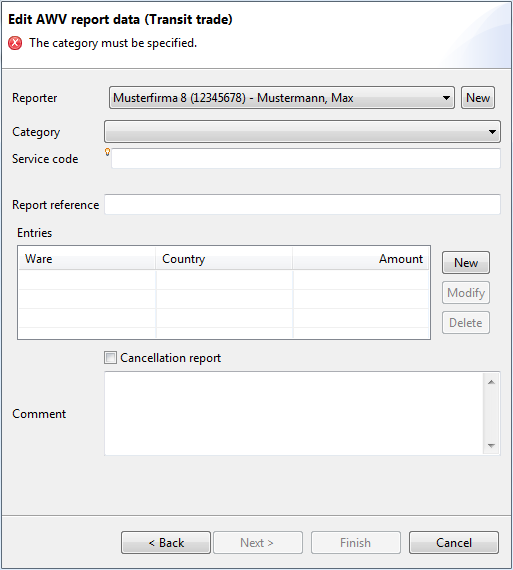513x570 pixels.
Task: Focus the Service code text field
Action: (306, 158)
